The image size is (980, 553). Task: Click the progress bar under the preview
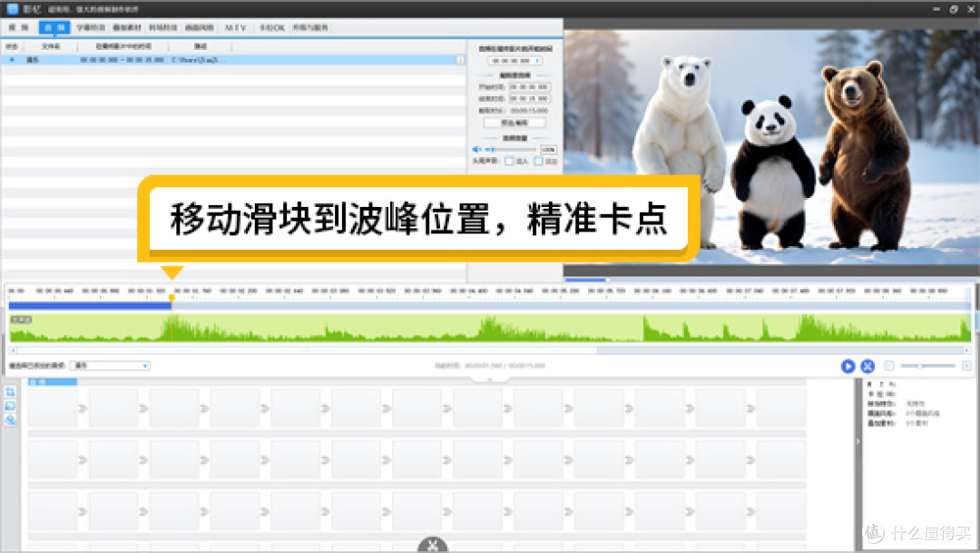point(771,280)
